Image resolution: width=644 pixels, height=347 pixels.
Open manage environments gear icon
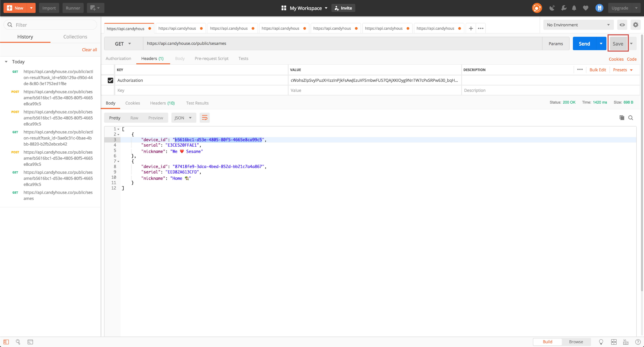[x=635, y=25]
